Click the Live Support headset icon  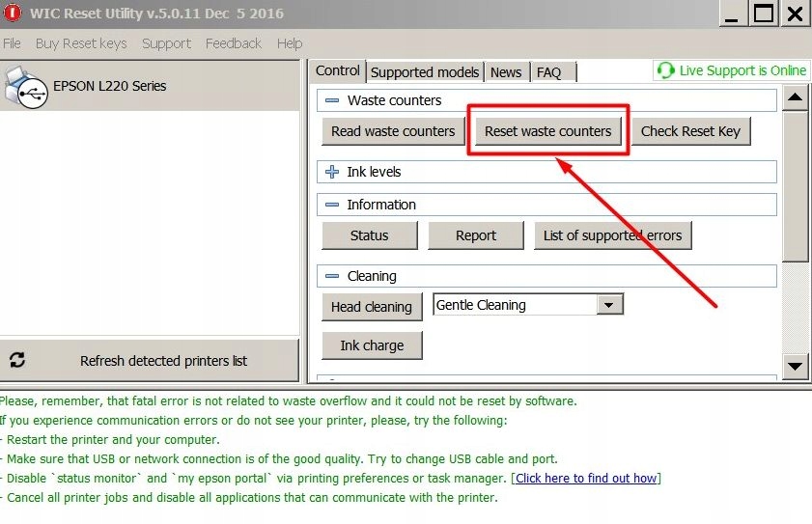tap(665, 70)
